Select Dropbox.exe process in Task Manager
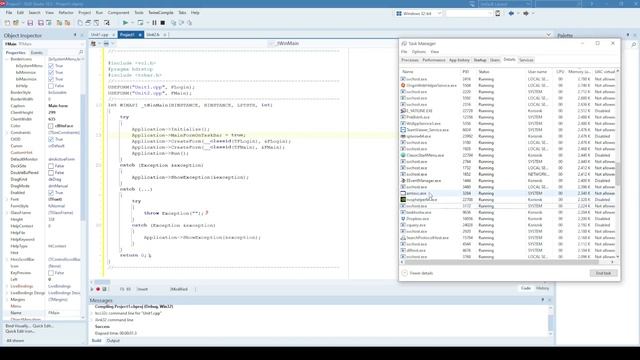Viewport: 640px width, 360px height. click(508, 219)
